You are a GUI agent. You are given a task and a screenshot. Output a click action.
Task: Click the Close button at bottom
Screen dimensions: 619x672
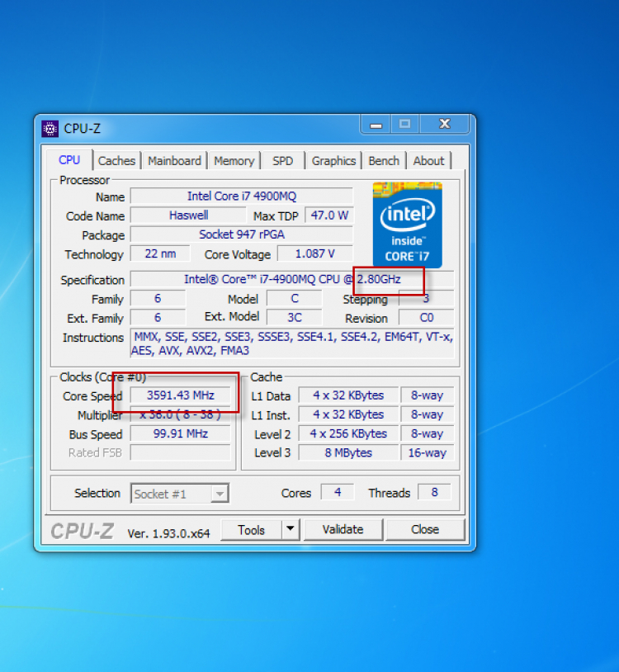(x=425, y=529)
